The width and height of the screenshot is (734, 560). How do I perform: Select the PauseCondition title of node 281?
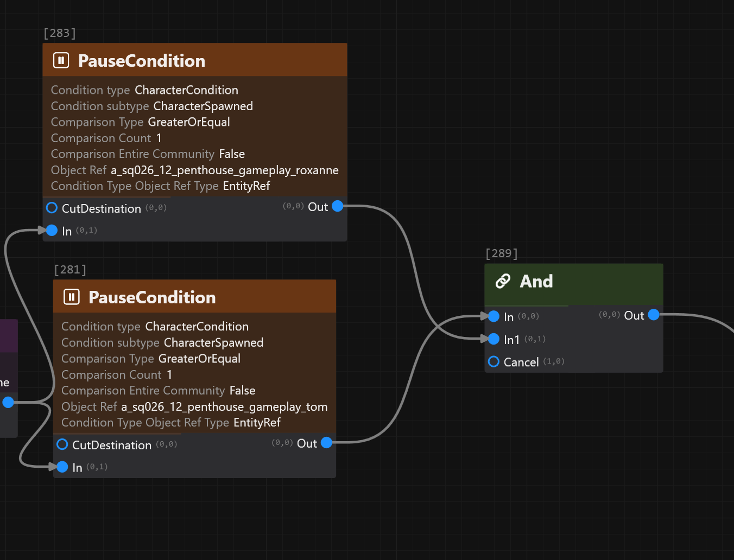[x=152, y=297]
